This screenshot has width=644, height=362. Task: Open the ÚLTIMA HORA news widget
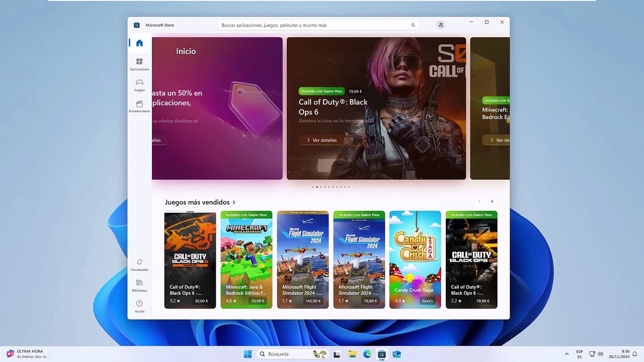(28, 354)
